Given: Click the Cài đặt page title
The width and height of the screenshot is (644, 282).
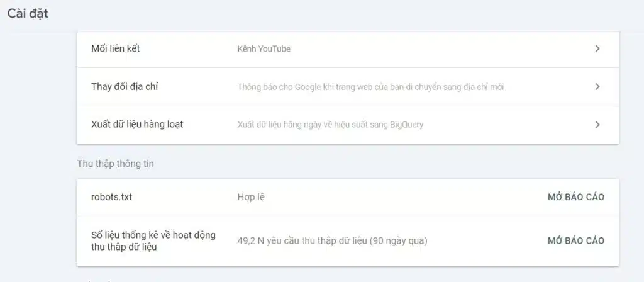Looking at the screenshot, I should point(28,14).
